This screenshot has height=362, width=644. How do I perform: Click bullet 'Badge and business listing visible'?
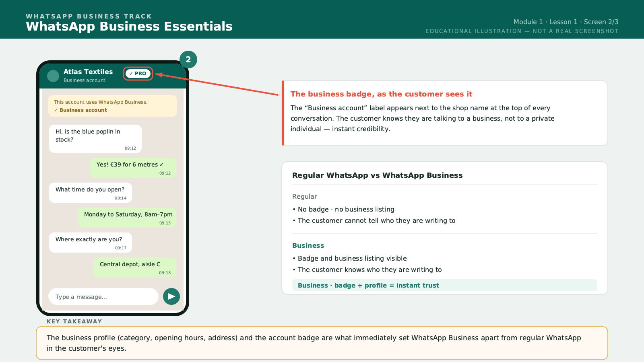tap(349, 258)
